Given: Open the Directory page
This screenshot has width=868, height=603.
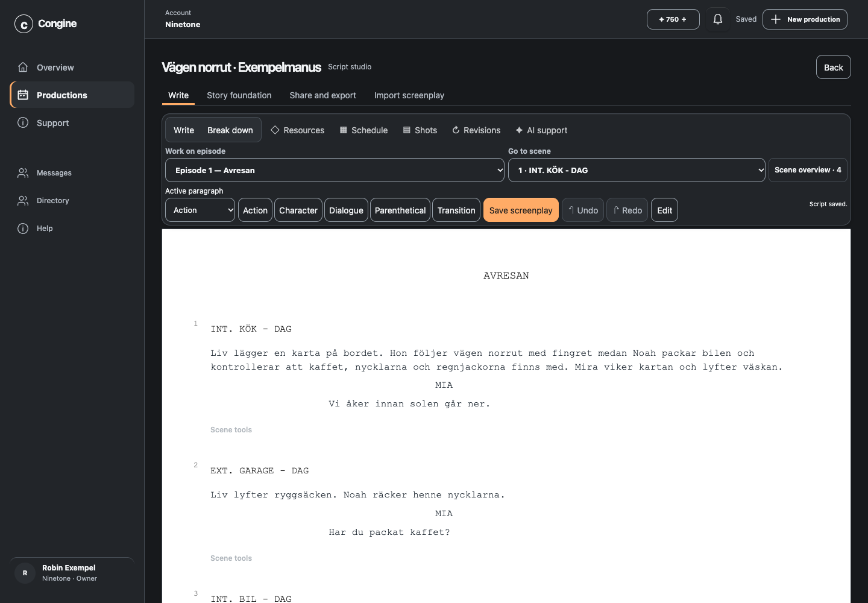Looking at the screenshot, I should point(72,201).
